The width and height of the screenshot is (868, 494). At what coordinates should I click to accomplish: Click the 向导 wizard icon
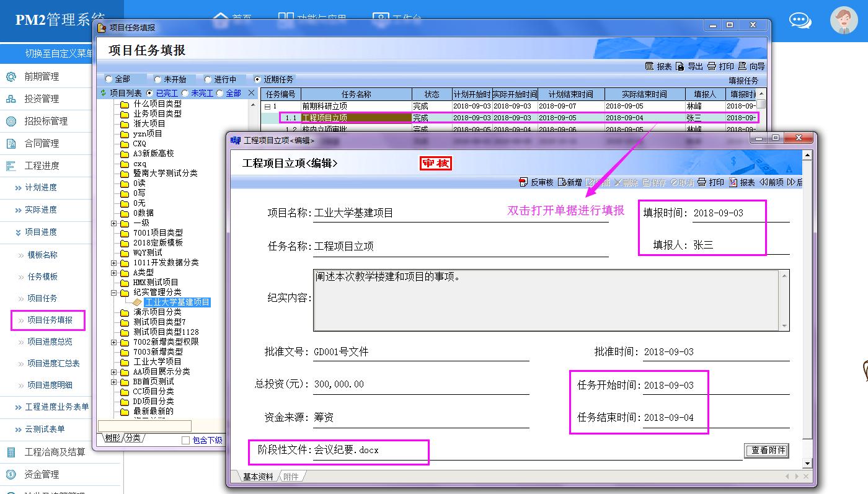tap(742, 66)
